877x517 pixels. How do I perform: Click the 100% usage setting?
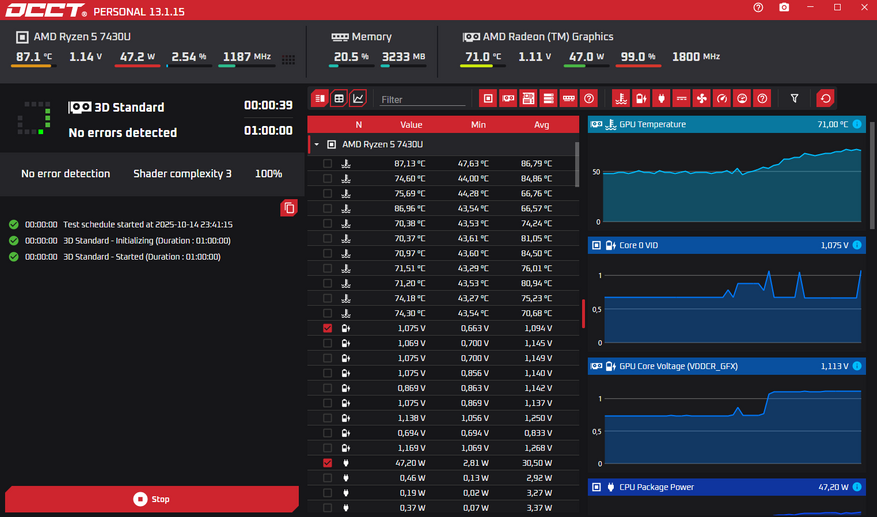coord(268,173)
